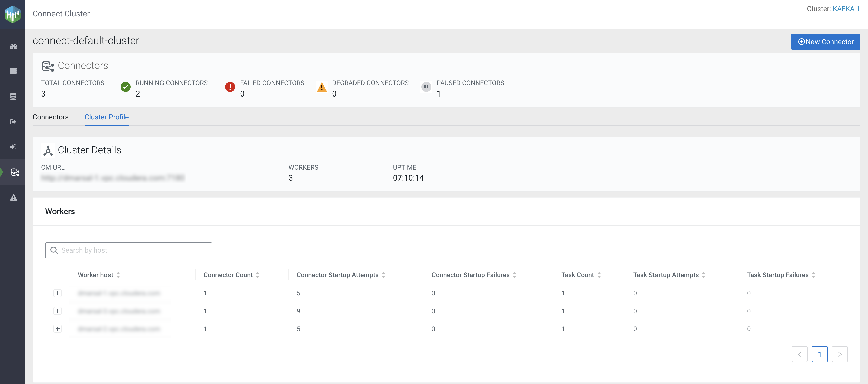The height and width of the screenshot is (384, 868).
Task: Expand the second worker host row
Action: [x=58, y=311]
